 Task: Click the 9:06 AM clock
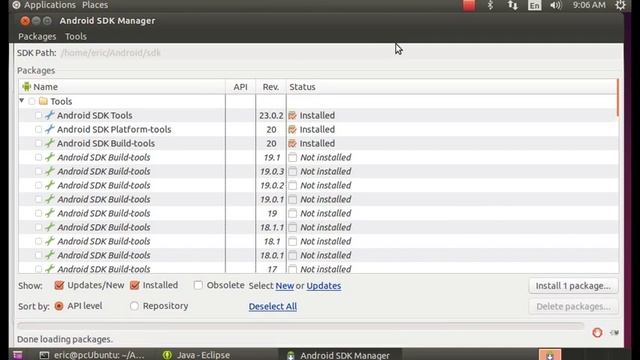click(589, 5)
